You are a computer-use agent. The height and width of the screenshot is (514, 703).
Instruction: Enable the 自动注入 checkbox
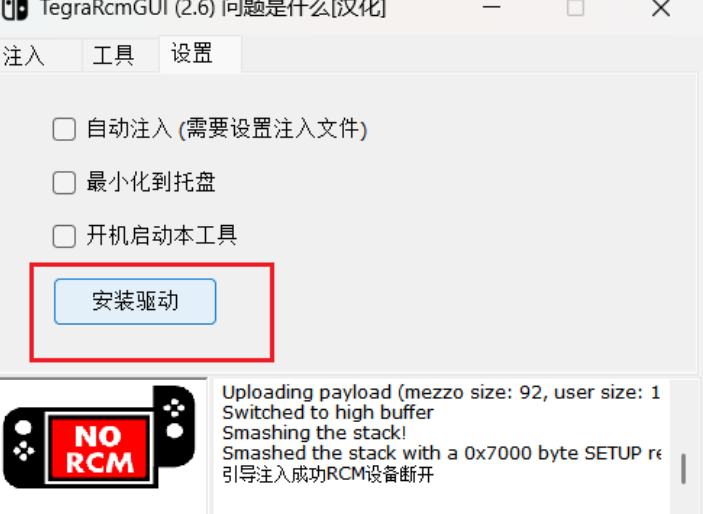64,129
